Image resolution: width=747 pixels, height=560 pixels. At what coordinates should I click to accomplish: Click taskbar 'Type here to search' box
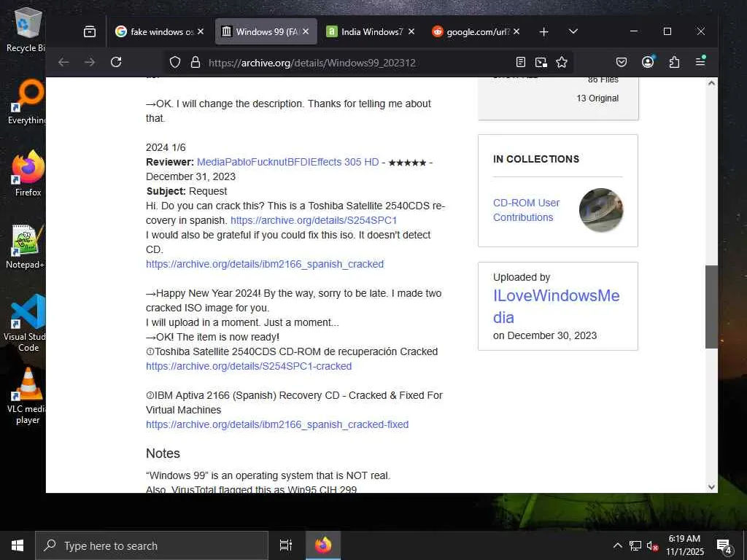coord(152,545)
